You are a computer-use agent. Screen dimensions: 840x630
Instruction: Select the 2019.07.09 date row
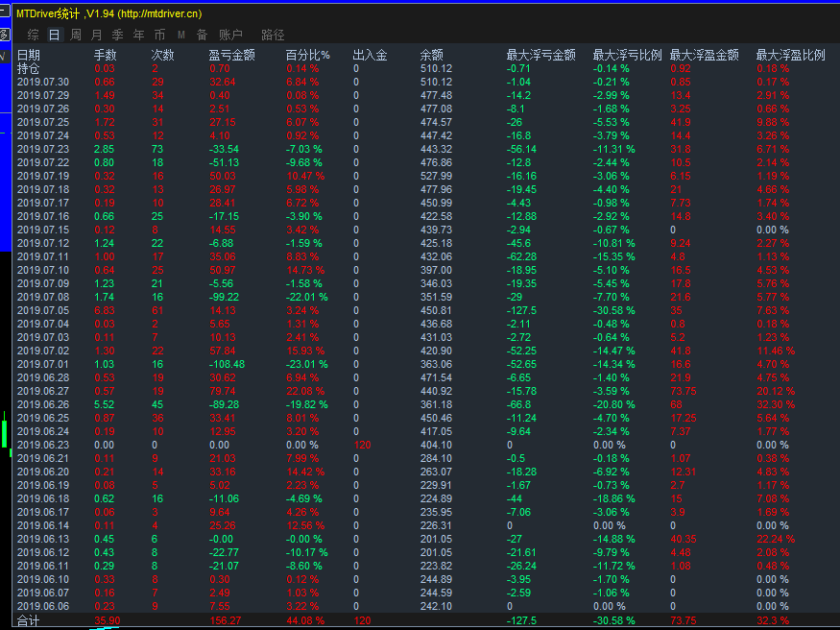[43, 283]
